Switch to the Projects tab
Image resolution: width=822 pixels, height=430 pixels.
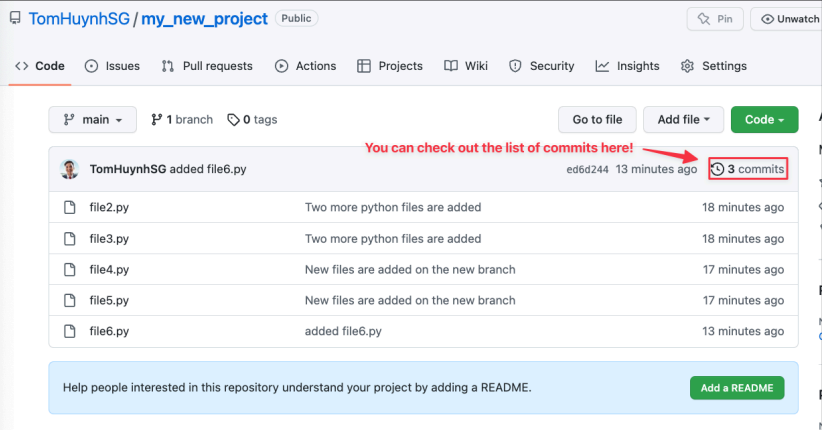[x=390, y=66]
